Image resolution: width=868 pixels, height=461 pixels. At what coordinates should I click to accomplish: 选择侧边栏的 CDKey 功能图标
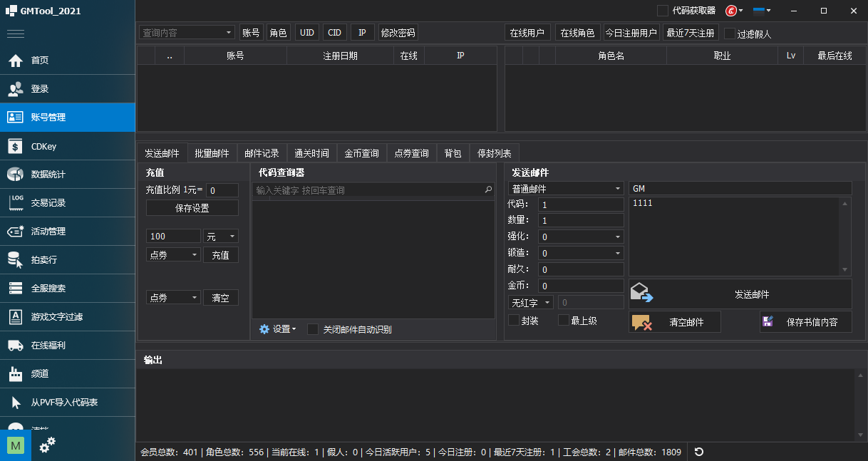[16, 146]
